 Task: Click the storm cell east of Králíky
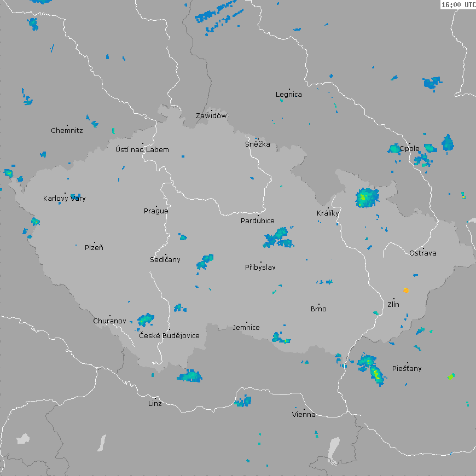[367, 198]
